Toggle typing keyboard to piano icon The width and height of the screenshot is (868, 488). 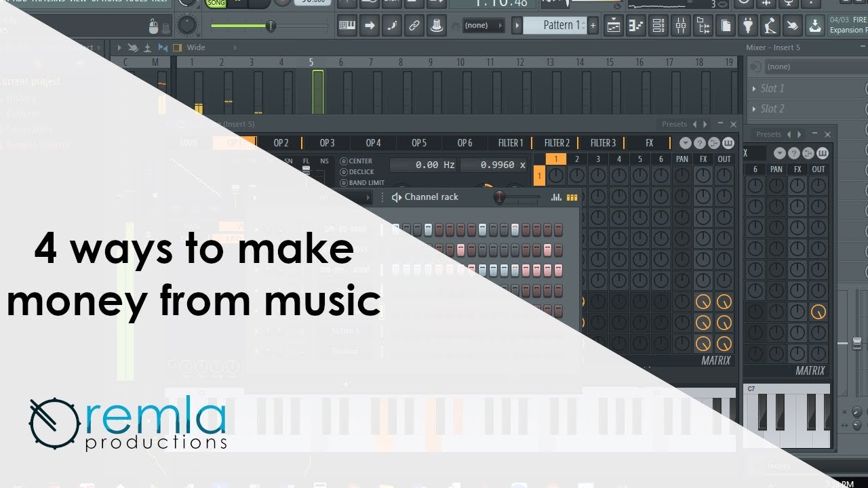(x=348, y=26)
